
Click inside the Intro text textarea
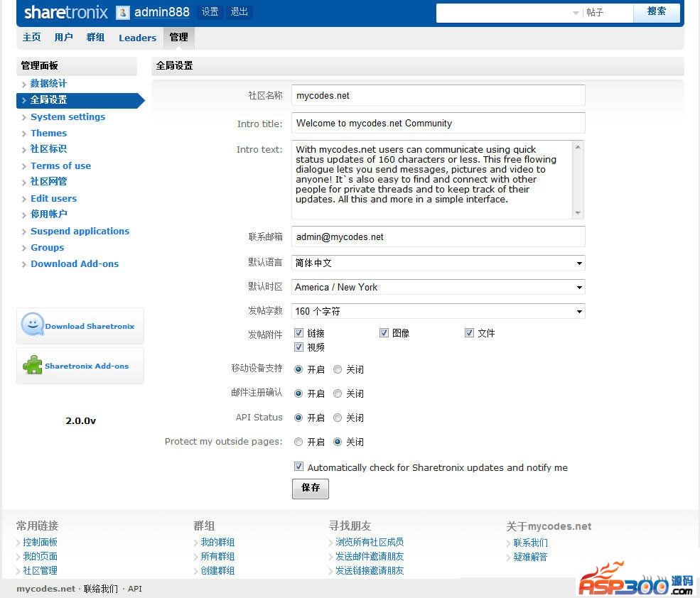click(431, 180)
